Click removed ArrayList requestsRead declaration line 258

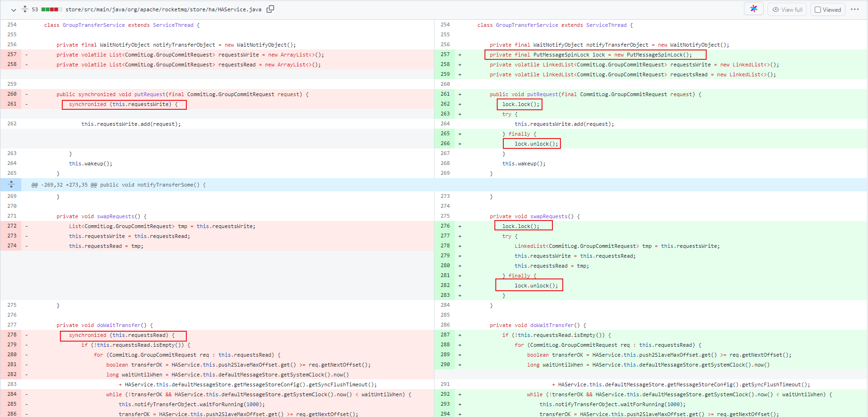click(x=189, y=65)
